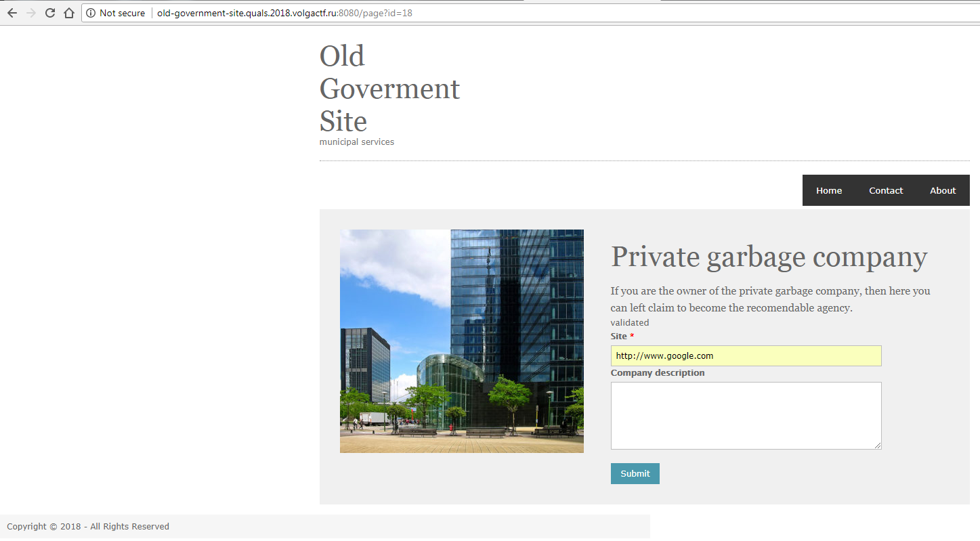Open the Home navigation item
The height and width of the screenshot is (541, 980).
point(828,190)
